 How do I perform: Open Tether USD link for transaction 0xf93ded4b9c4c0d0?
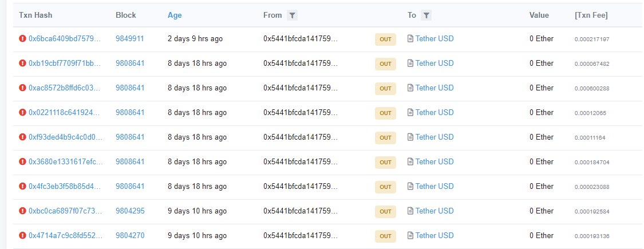pyautogui.click(x=434, y=137)
